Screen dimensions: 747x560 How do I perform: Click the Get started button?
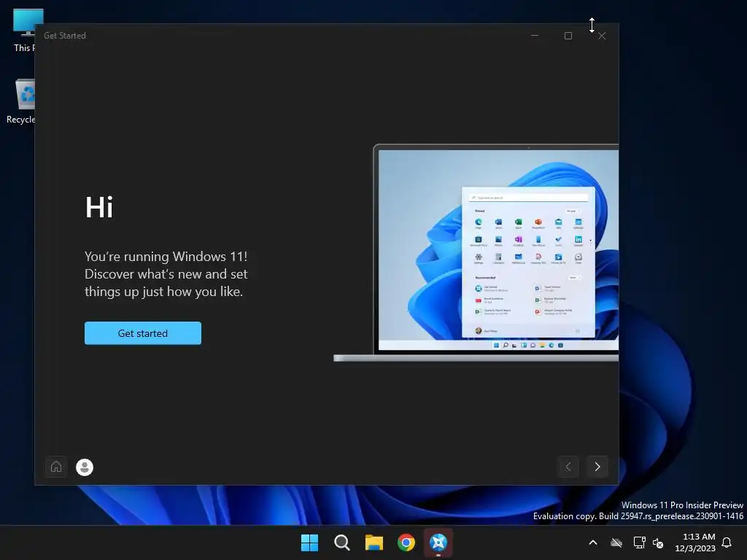click(143, 332)
